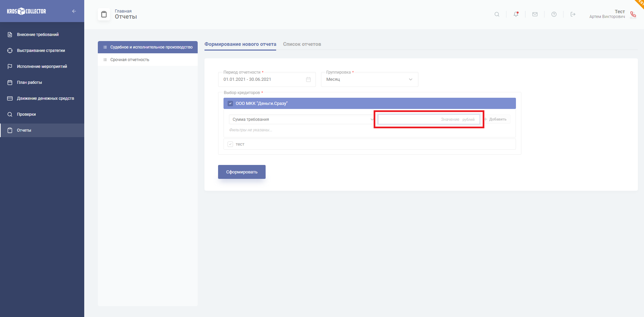Screen dimensions: 644x317
Task: Click the ООО МКК "Деньги.Сразу" creditor row
Action: (370, 104)
